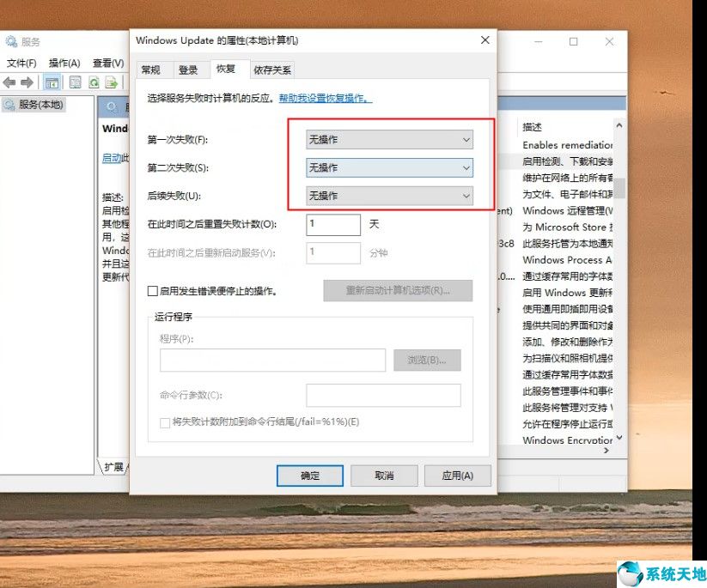Close the Windows Update 的属性 dialog
The width and height of the screenshot is (707, 588).
pyautogui.click(x=485, y=40)
